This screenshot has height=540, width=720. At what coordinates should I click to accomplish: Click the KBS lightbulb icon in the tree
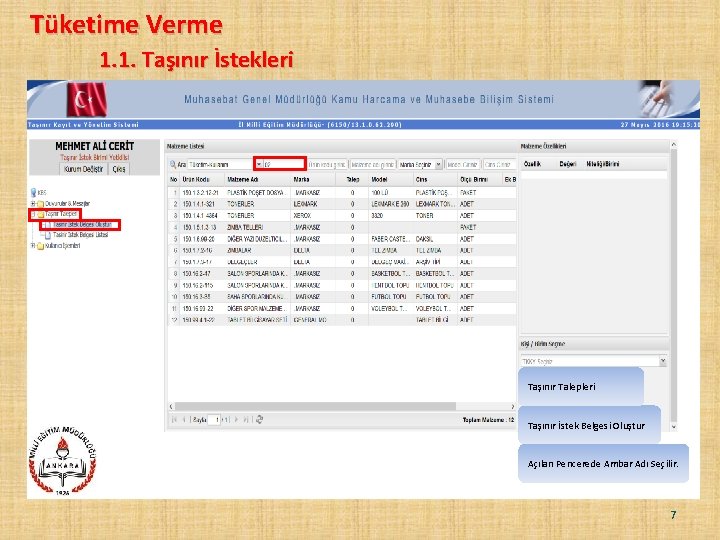(x=34, y=192)
